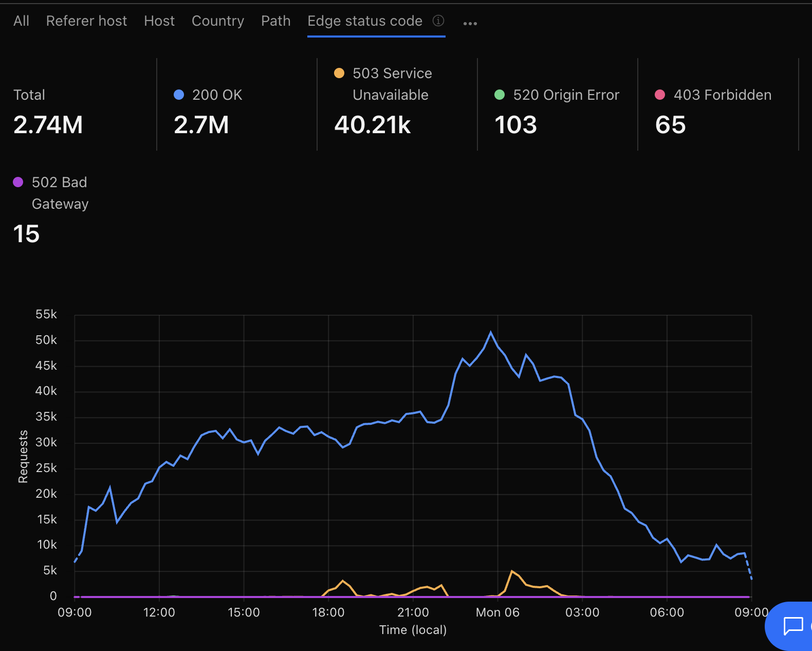
Task: Click the 12:00 time axis label
Action: tap(159, 612)
